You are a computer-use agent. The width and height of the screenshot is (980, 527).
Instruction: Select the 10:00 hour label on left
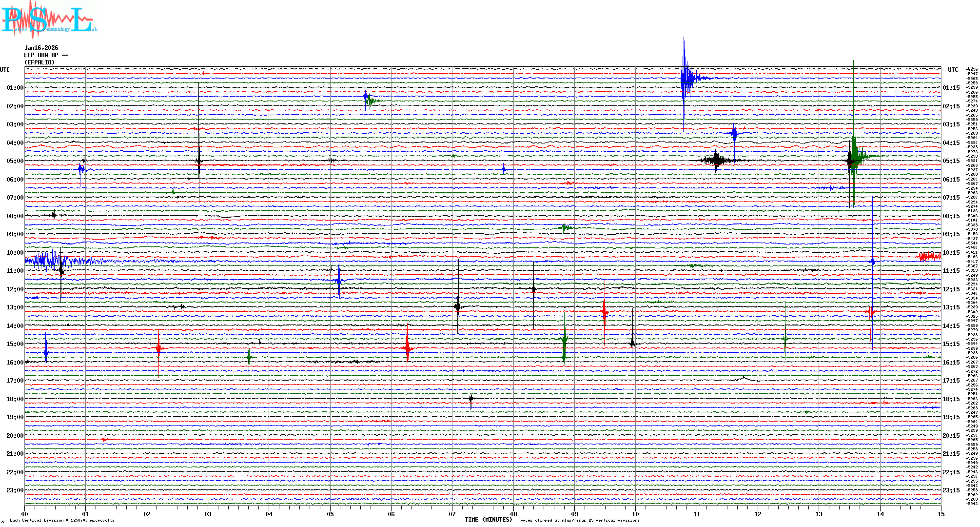point(15,253)
